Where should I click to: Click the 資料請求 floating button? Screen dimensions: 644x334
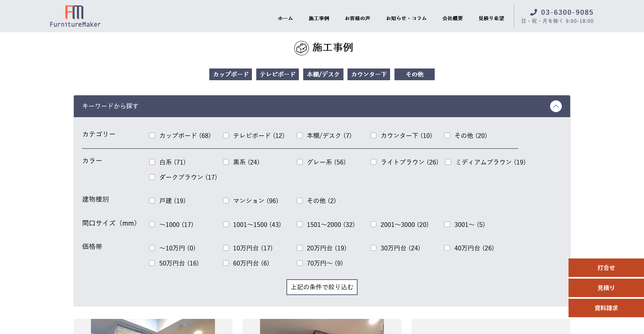[606, 308]
